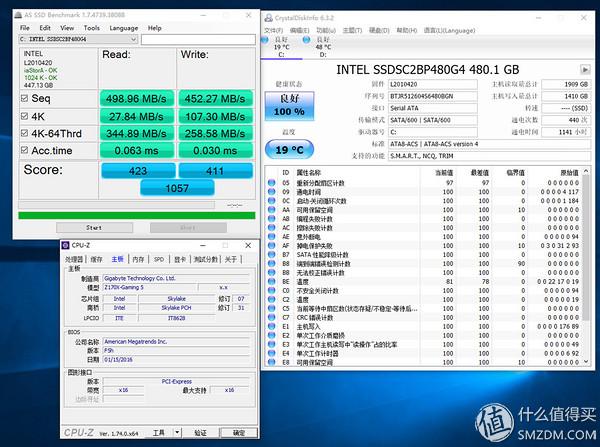Open View menu in AS SSD Benchmark

coord(67,28)
